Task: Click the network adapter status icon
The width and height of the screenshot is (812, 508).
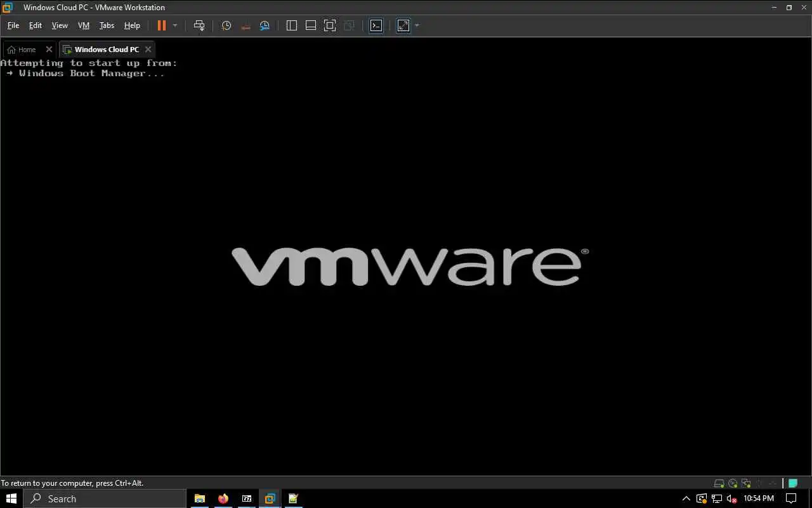Action: tap(746, 483)
